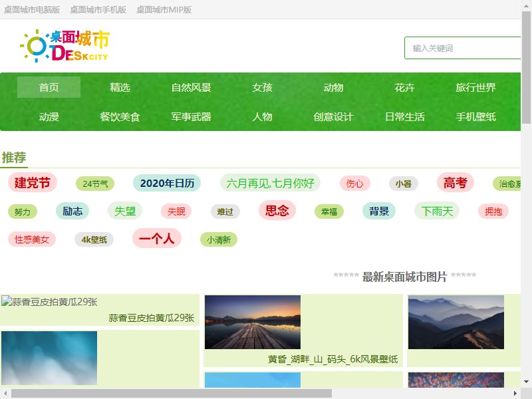Open 桌面城市手机版 link
This screenshot has height=399, width=532.
98,10
